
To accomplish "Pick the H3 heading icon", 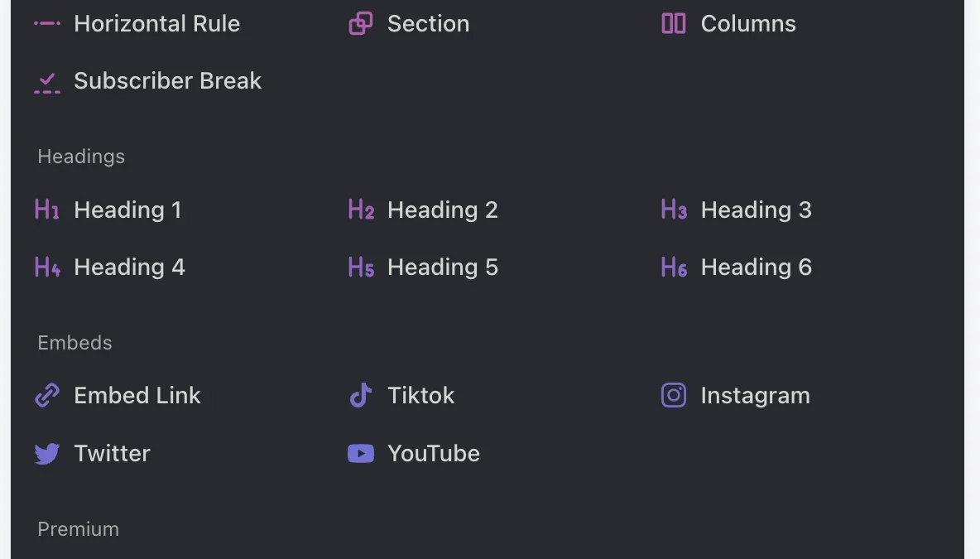I will click(675, 210).
